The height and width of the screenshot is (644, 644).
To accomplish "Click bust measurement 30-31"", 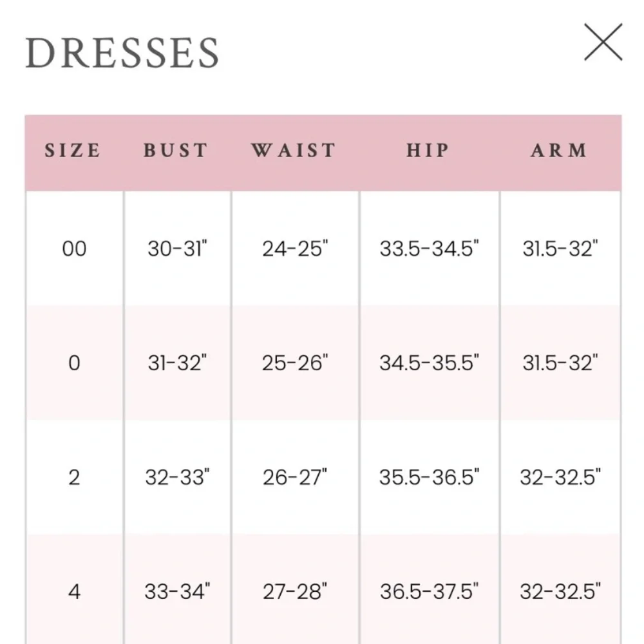I will pyautogui.click(x=178, y=249).
